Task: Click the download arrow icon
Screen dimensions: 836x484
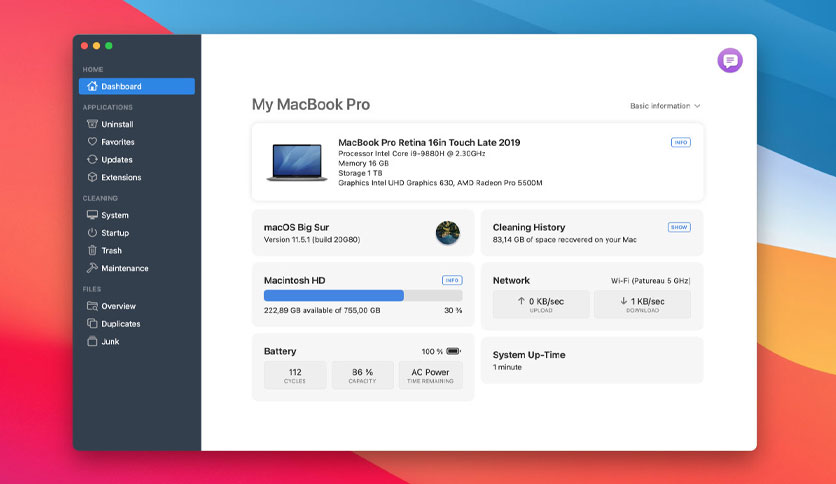Action: click(623, 301)
